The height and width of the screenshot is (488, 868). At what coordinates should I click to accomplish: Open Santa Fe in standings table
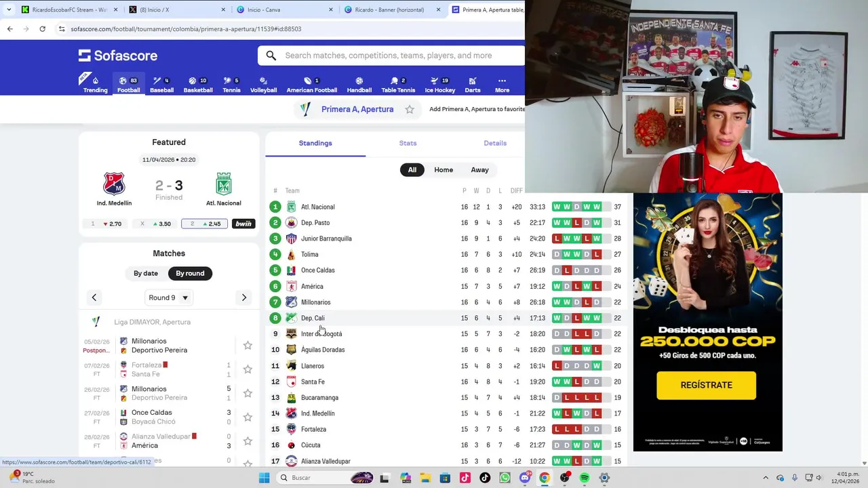pos(313,382)
